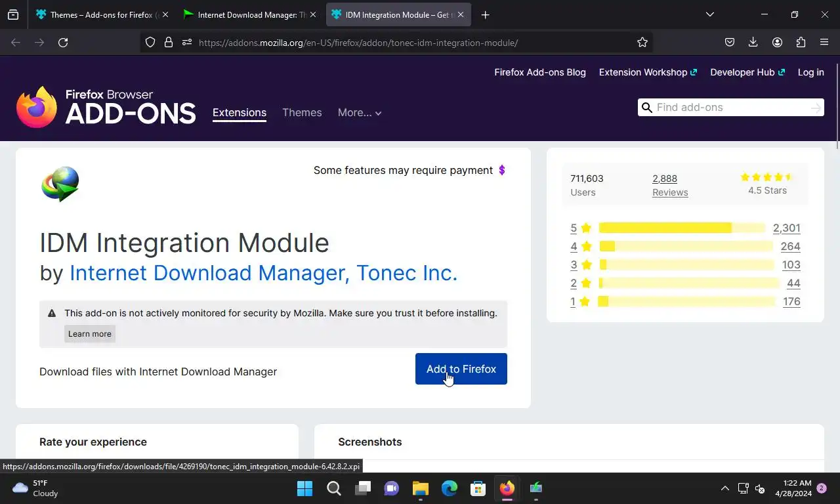The height and width of the screenshot is (504, 840).
Task: Open taskbar Search magnifier
Action: pyautogui.click(x=333, y=488)
